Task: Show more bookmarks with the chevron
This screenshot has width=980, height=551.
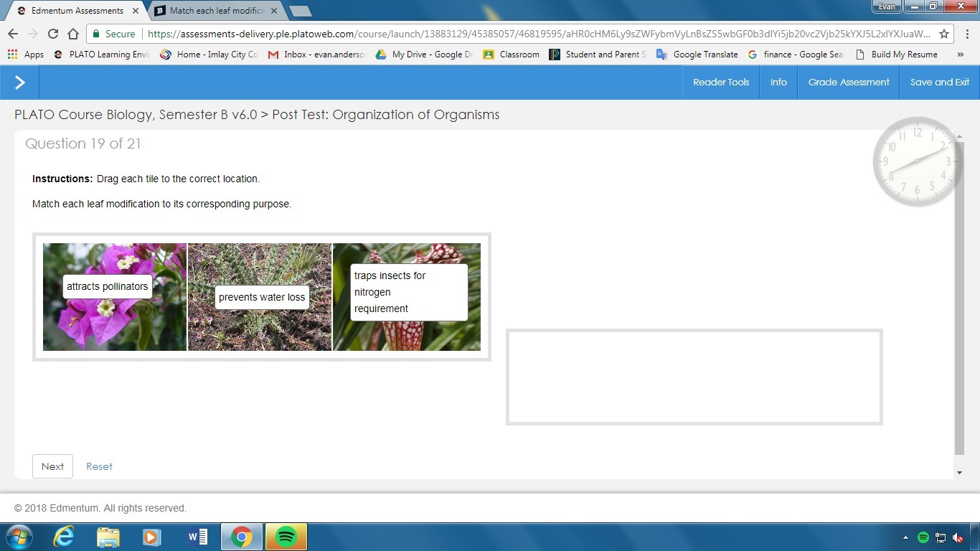Action: tap(961, 54)
